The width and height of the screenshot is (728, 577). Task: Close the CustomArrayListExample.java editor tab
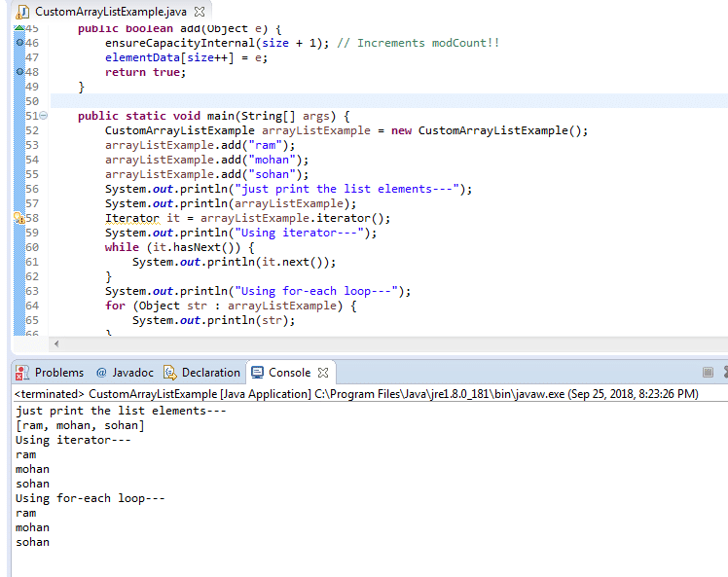point(200,12)
